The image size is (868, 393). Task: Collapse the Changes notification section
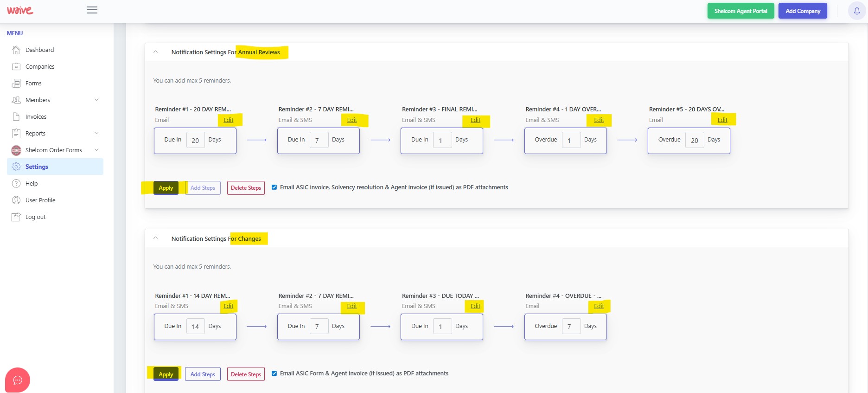pos(156,238)
